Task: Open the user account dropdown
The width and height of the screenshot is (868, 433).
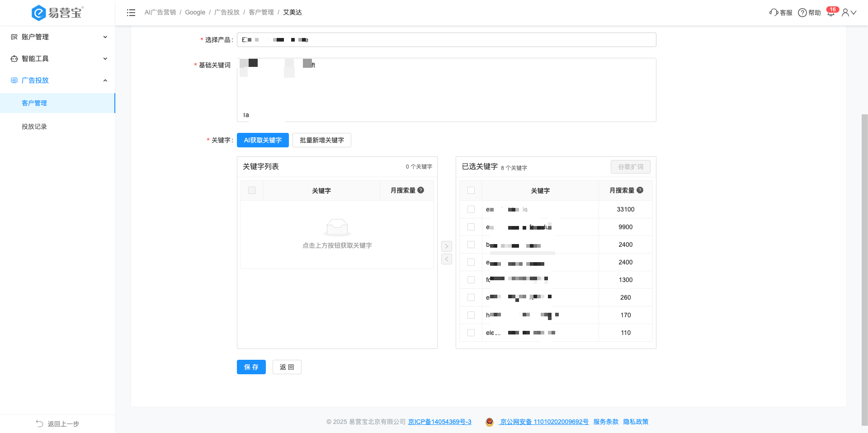Action: (x=849, y=13)
